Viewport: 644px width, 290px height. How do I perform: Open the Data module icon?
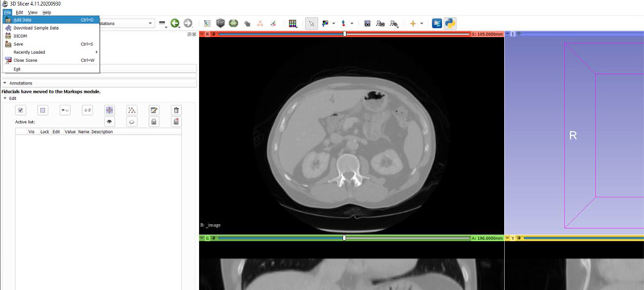point(208,23)
